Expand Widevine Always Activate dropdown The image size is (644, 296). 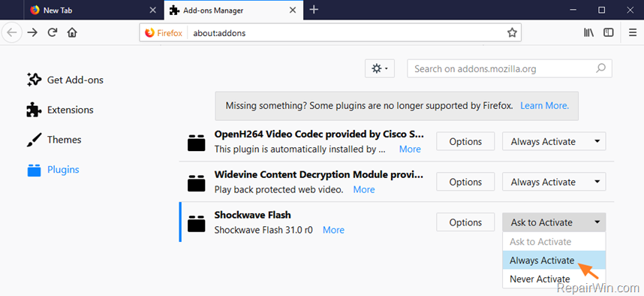click(x=554, y=182)
